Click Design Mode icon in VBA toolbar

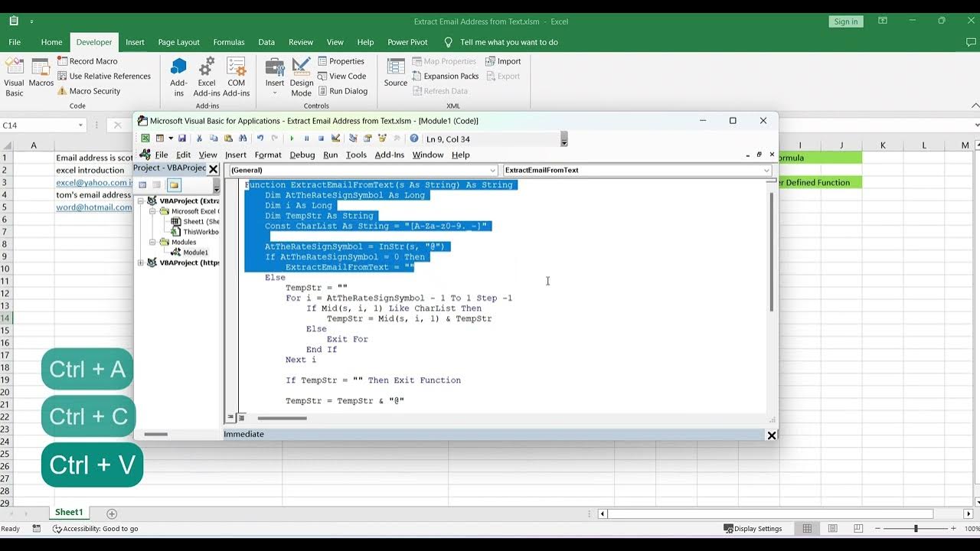335,139
